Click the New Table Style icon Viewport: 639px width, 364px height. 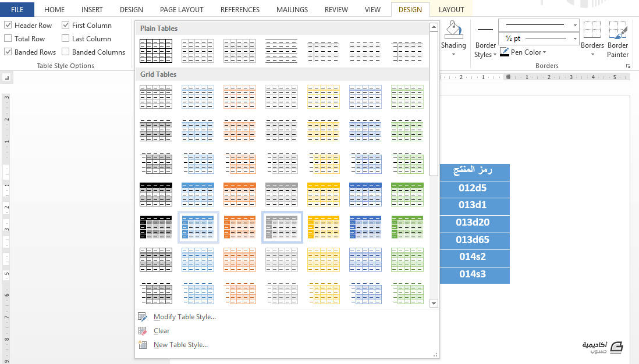[x=143, y=345]
